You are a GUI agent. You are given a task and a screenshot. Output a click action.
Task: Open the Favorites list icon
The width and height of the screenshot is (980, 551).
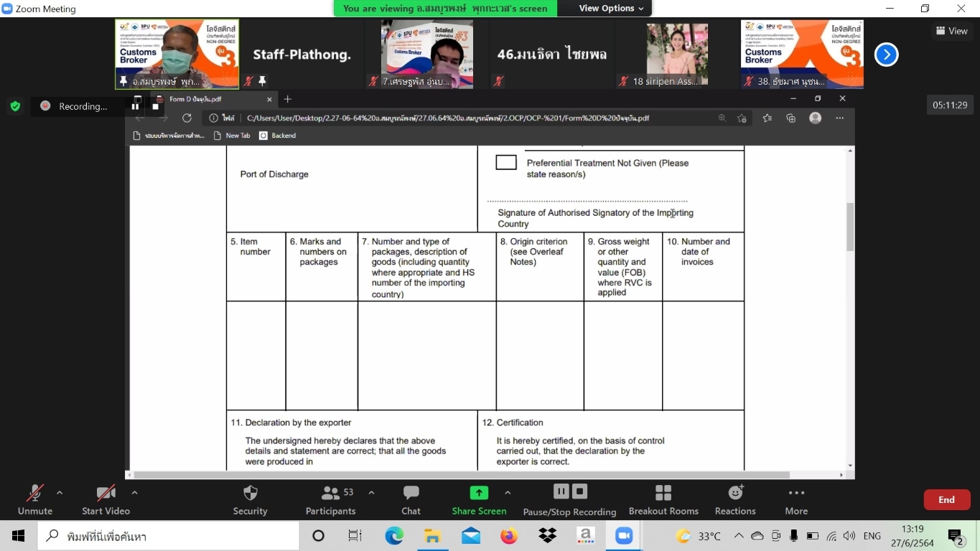(767, 118)
